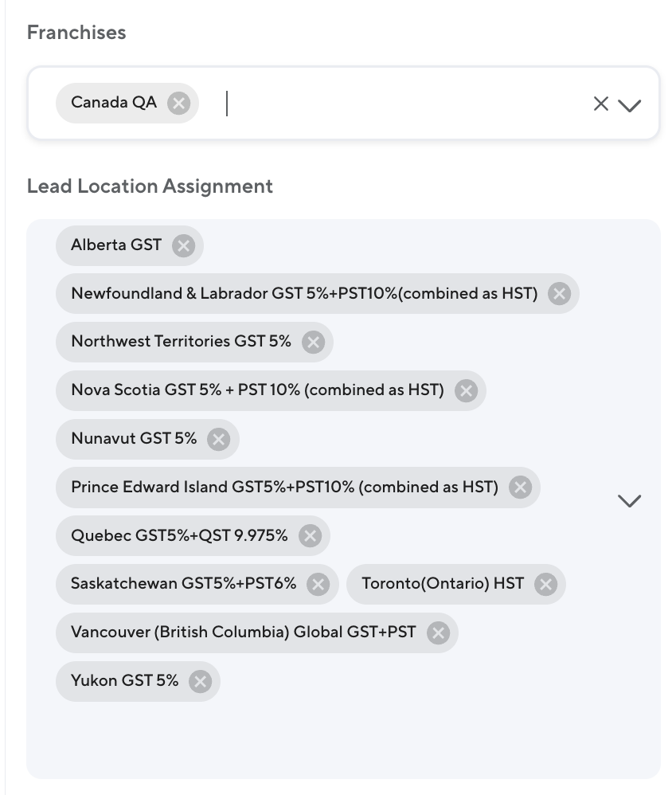This screenshot has height=795, width=672.
Task: Remove the Toronto(Ontario) HST tag
Action: (545, 585)
